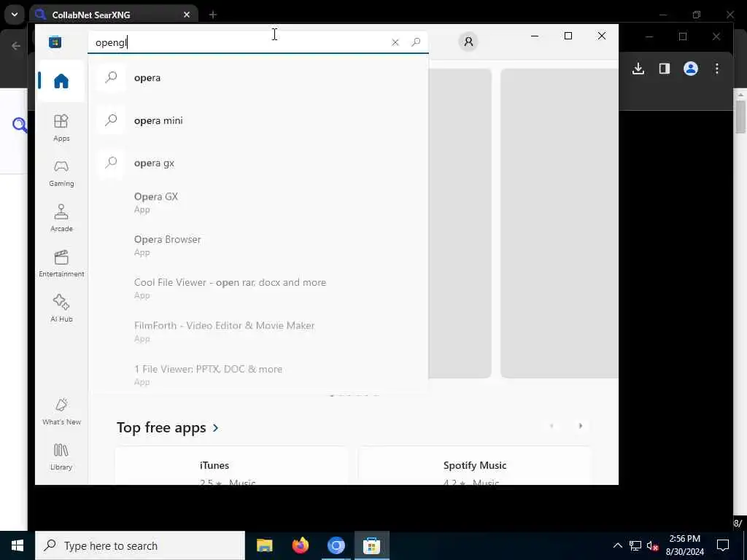Screen dimensions: 747x560
Task: Select the 'opera' search suggestion
Action: [258, 77]
